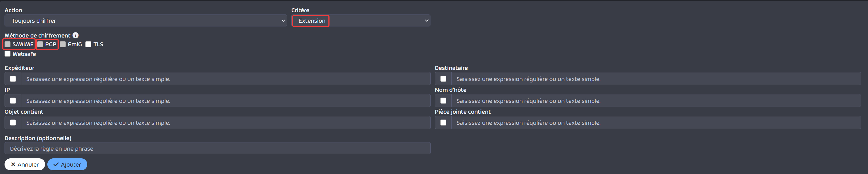Check the PGP encryption checkbox
Screen dimensions: 868x174
click(x=40, y=44)
